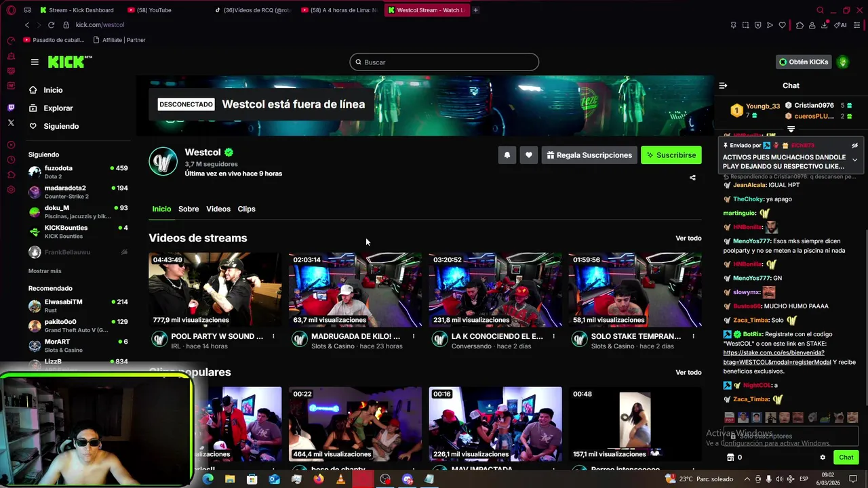Go to Inicio in the sidebar
The width and height of the screenshot is (868, 488).
pos(53,90)
